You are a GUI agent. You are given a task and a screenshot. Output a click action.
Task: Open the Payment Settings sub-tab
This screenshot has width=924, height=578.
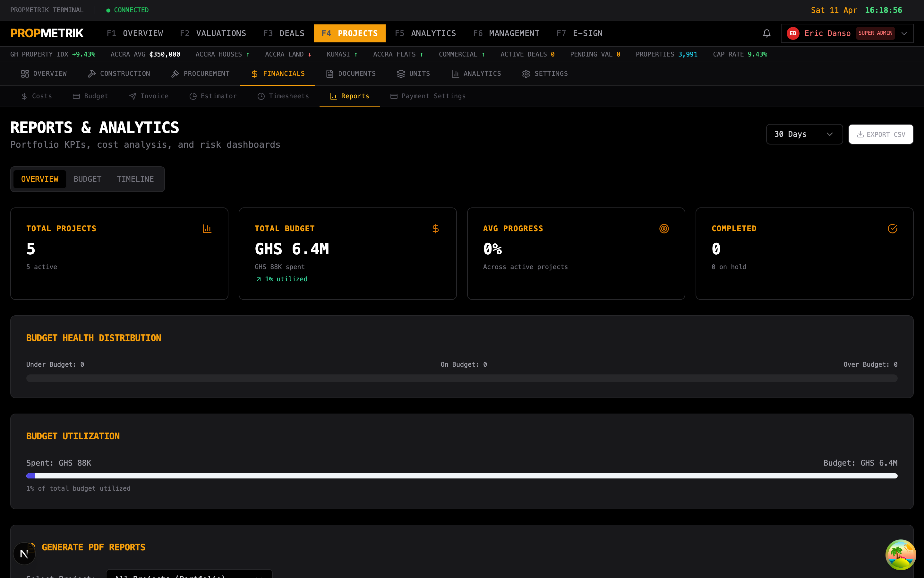[x=428, y=96]
